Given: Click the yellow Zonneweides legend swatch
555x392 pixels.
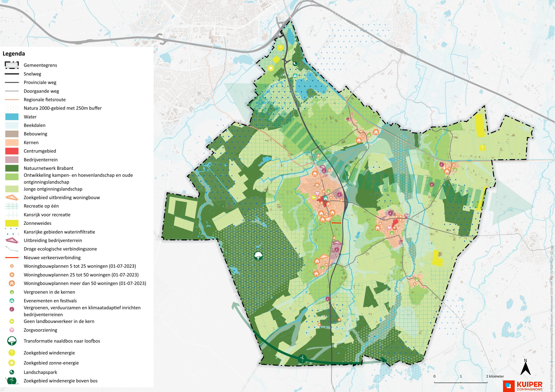Looking at the screenshot, I should coord(12,223).
